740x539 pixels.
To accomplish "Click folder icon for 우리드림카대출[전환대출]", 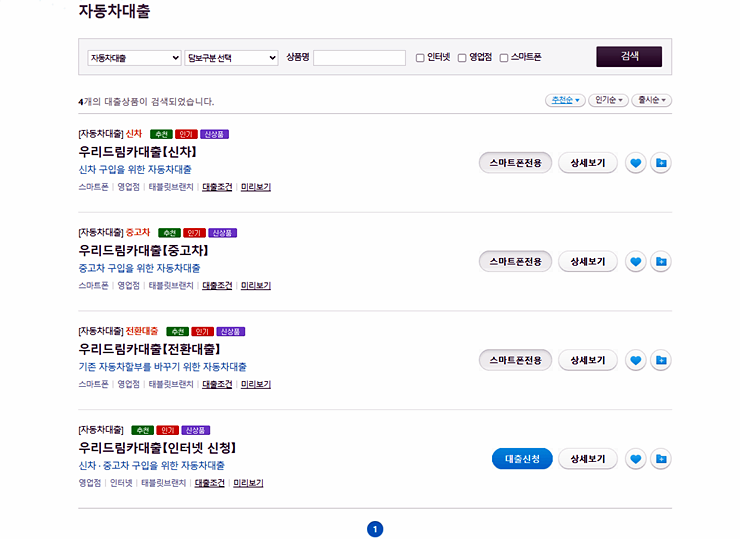I will (x=661, y=360).
